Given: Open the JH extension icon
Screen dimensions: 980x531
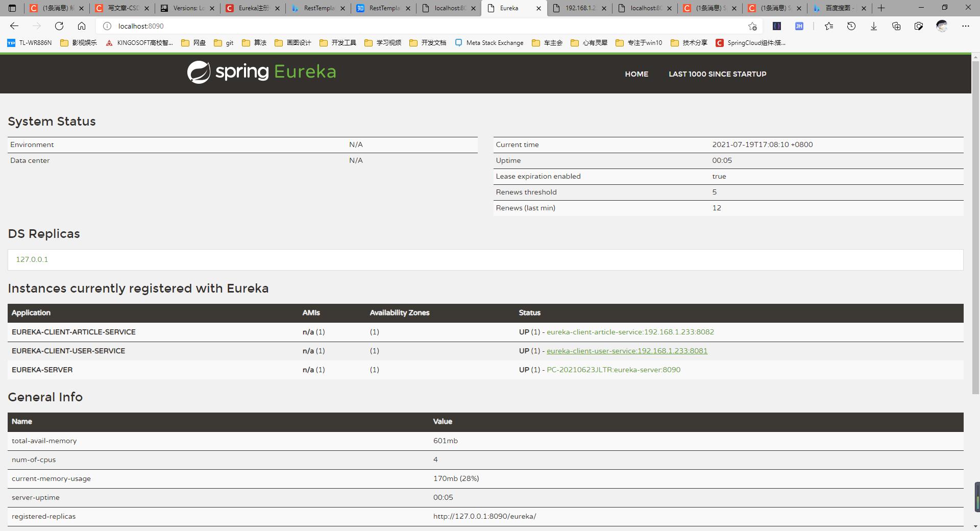Looking at the screenshot, I should (799, 26).
